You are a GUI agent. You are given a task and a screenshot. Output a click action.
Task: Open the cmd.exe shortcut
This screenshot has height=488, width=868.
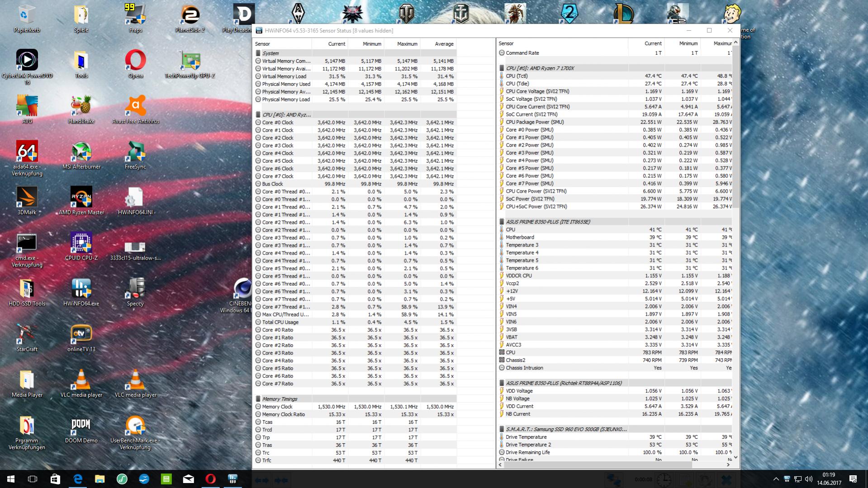(x=27, y=251)
